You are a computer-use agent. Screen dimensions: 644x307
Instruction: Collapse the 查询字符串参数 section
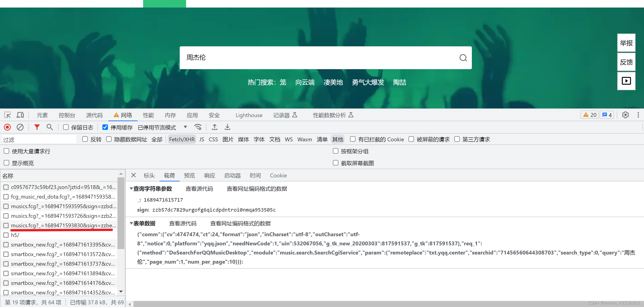click(131, 189)
